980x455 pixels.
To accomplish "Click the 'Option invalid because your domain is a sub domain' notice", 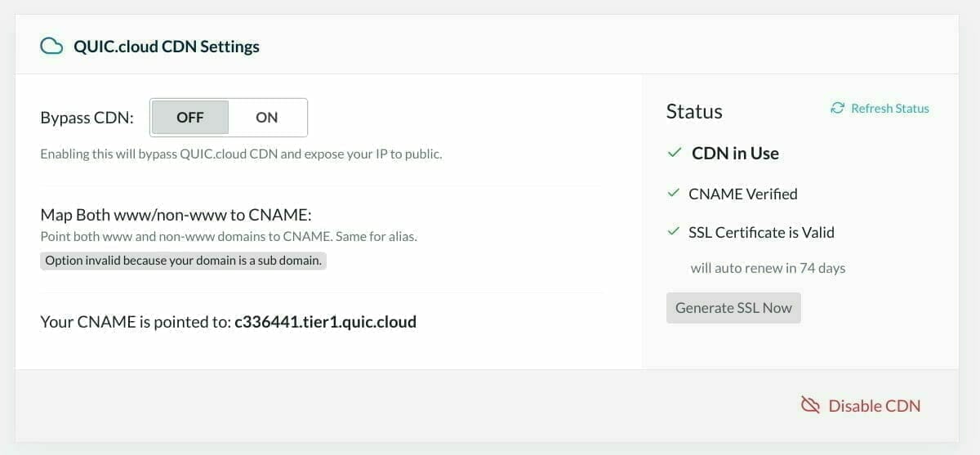I will (183, 261).
